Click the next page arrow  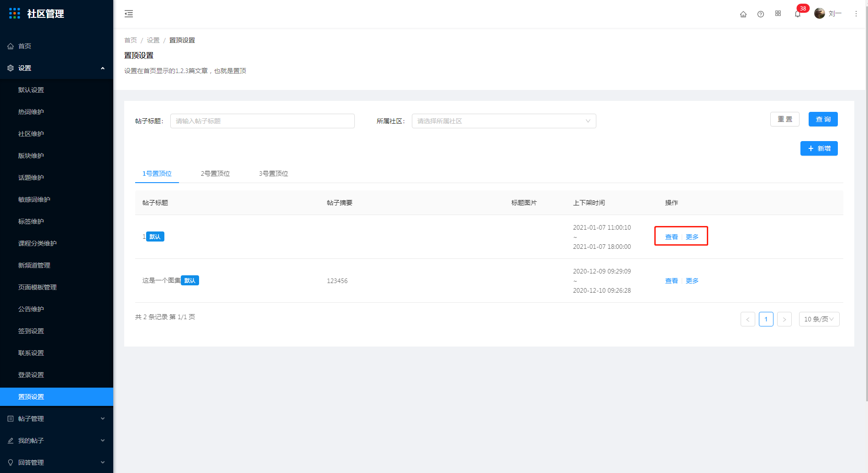pos(784,319)
